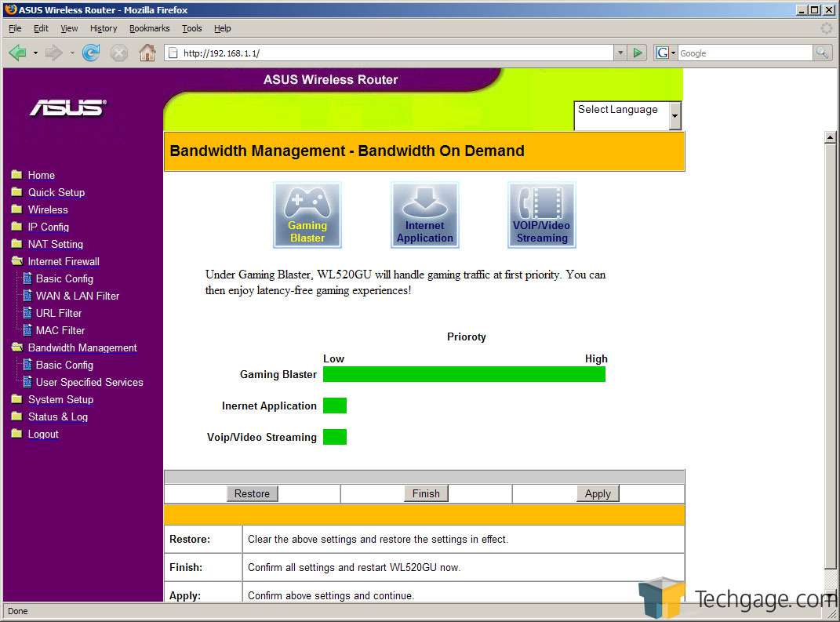The width and height of the screenshot is (840, 622).
Task: Open the IP Config link
Action: tap(48, 227)
